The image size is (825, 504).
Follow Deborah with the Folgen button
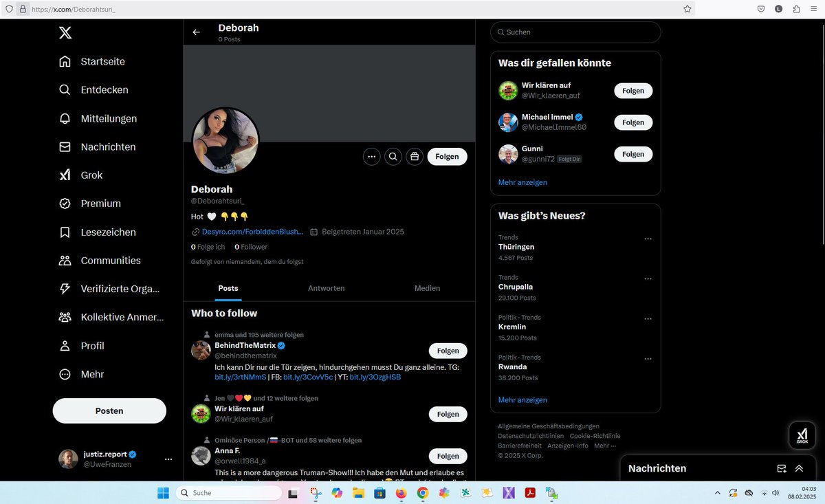point(447,157)
